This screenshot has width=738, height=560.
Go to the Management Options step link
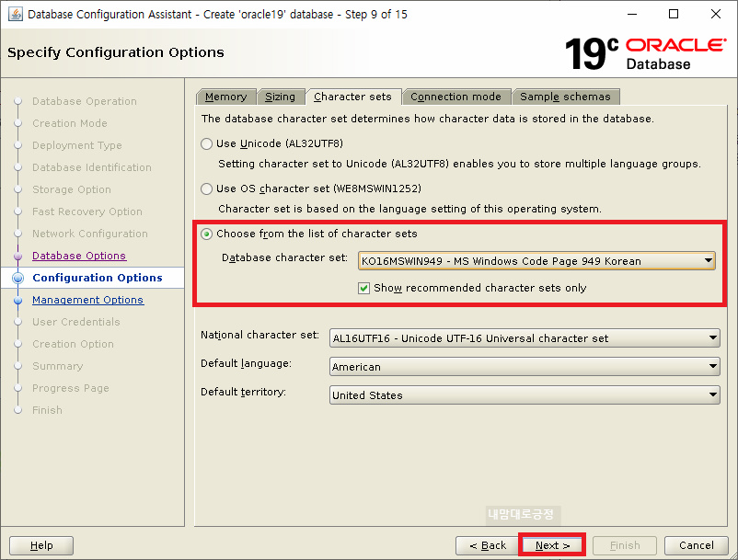(87, 300)
